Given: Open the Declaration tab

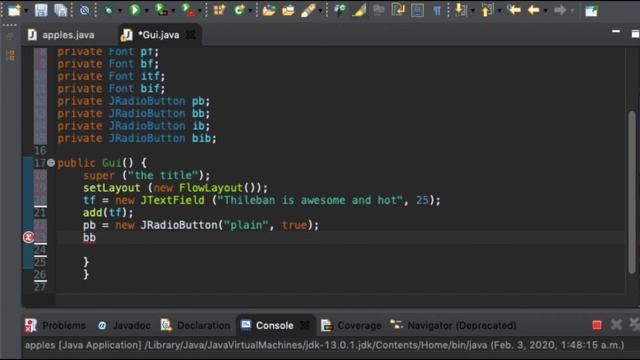Looking at the screenshot, I should [196, 325].
